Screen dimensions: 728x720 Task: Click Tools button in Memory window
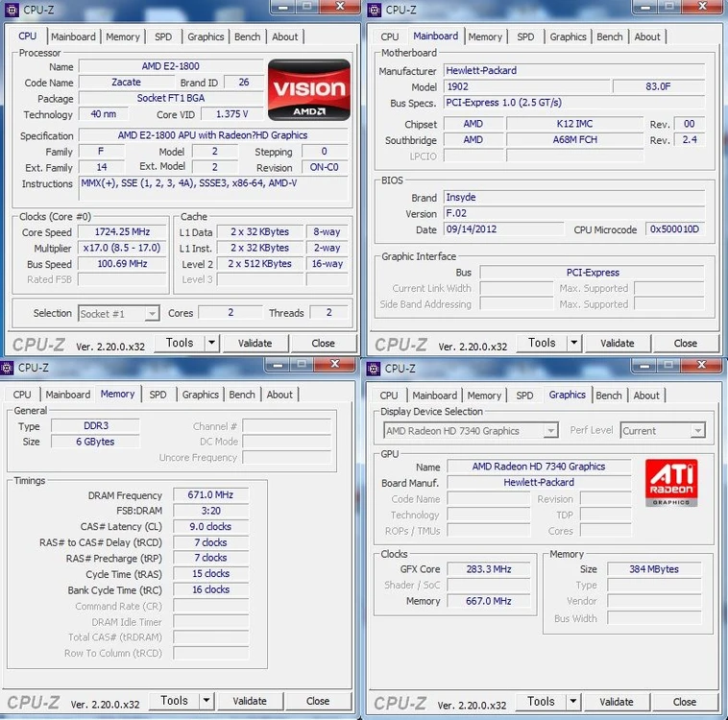(174, 701)
